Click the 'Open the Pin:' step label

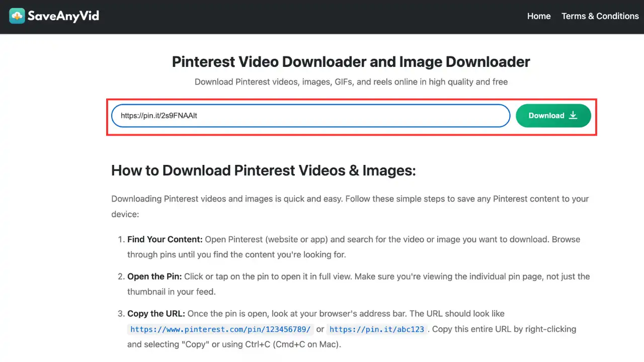pyautogui.click(x=154, y=277)
